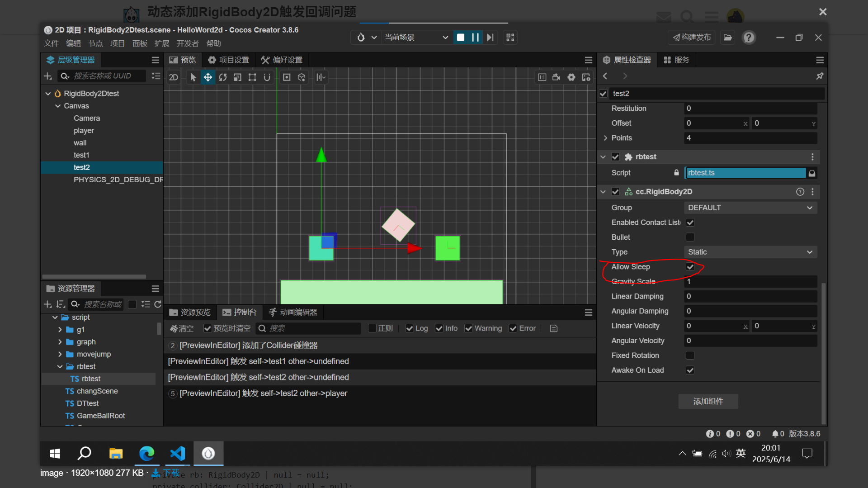Switch to the 动画编辑器 tab
Screen dimensions: 868x488
pyautogui.click(x=292, y=313)
